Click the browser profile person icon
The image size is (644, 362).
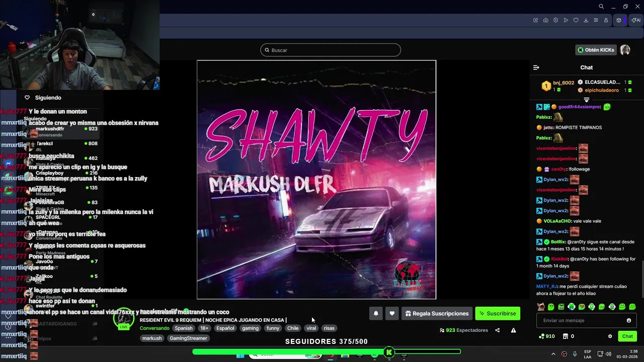pos(606,20)
